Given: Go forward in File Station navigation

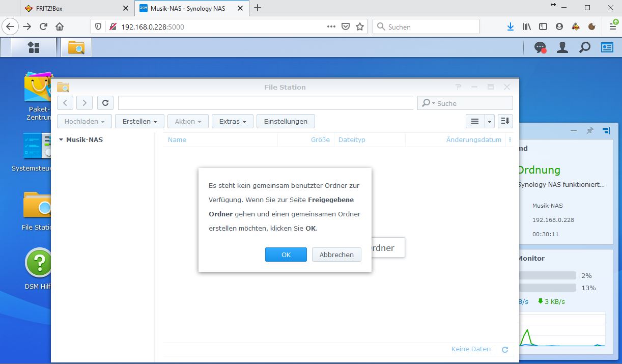Looking at the screenshot, I should pos(84,103).
